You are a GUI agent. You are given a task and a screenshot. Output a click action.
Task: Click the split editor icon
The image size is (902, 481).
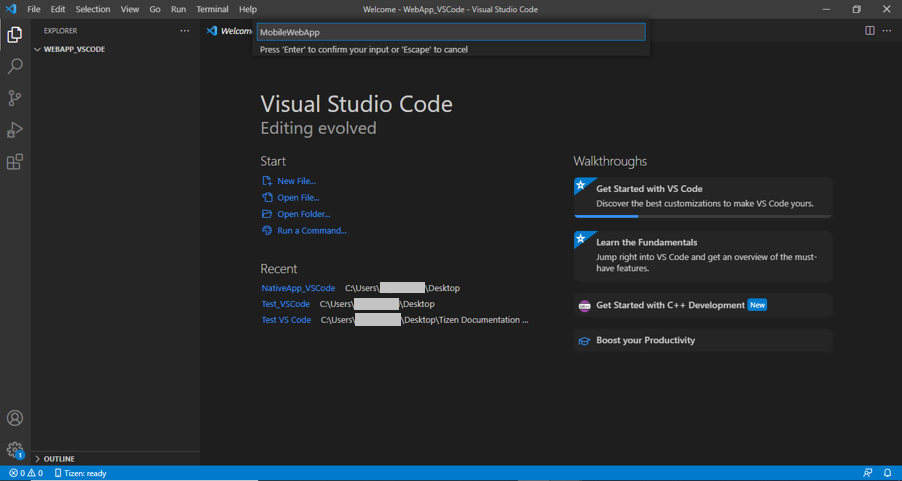[869, 31]
